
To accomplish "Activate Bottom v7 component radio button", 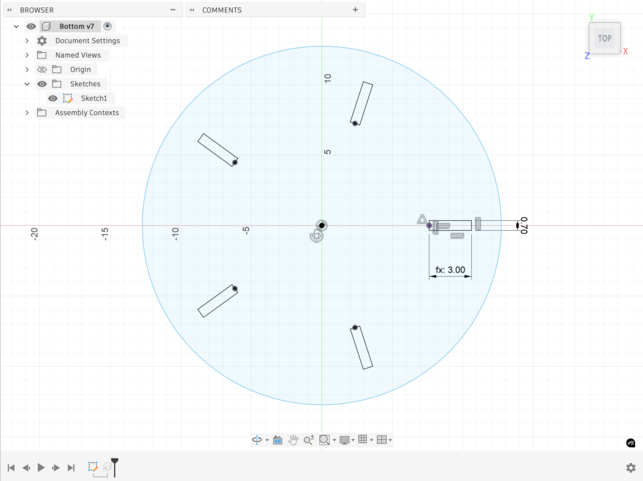I will (107, 26).
